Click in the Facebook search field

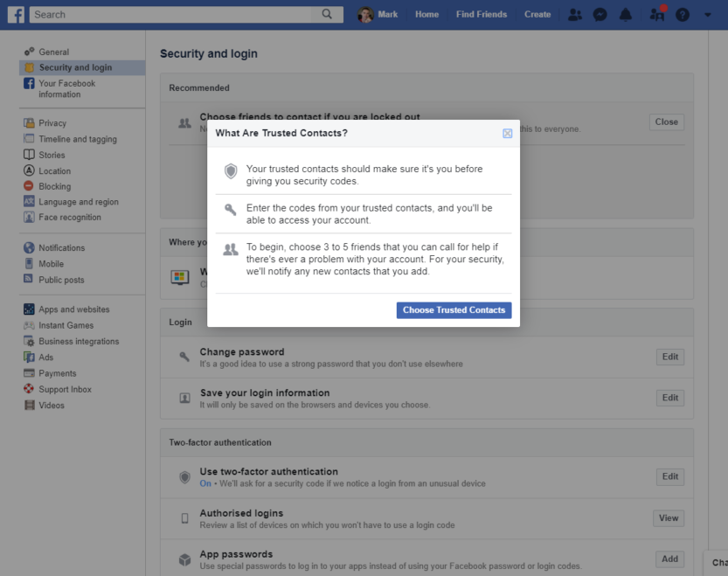[177, 14]
